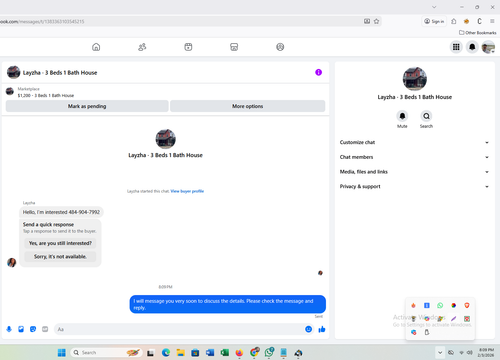Open Excel from the taskbar
Screen dimensions: 500x360
point(224,352)
